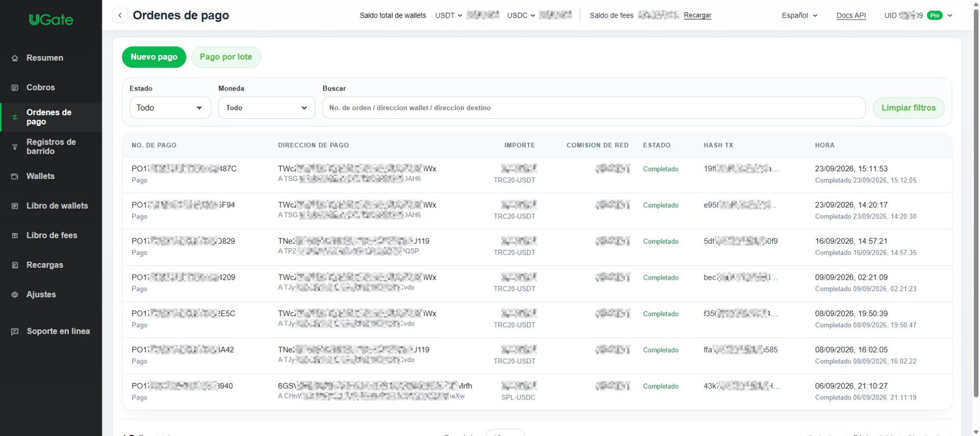Click the Nuevo pago button
Screen dimensions: 980x436
(x=154, y=57)
